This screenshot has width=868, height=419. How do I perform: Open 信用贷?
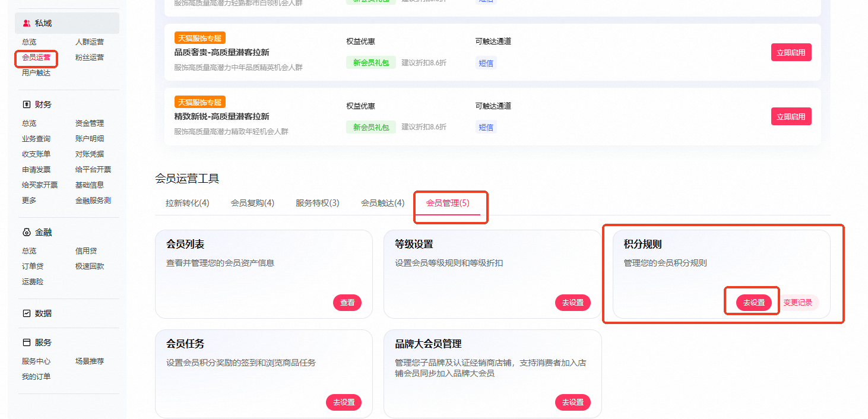click(x=86, y=251)
